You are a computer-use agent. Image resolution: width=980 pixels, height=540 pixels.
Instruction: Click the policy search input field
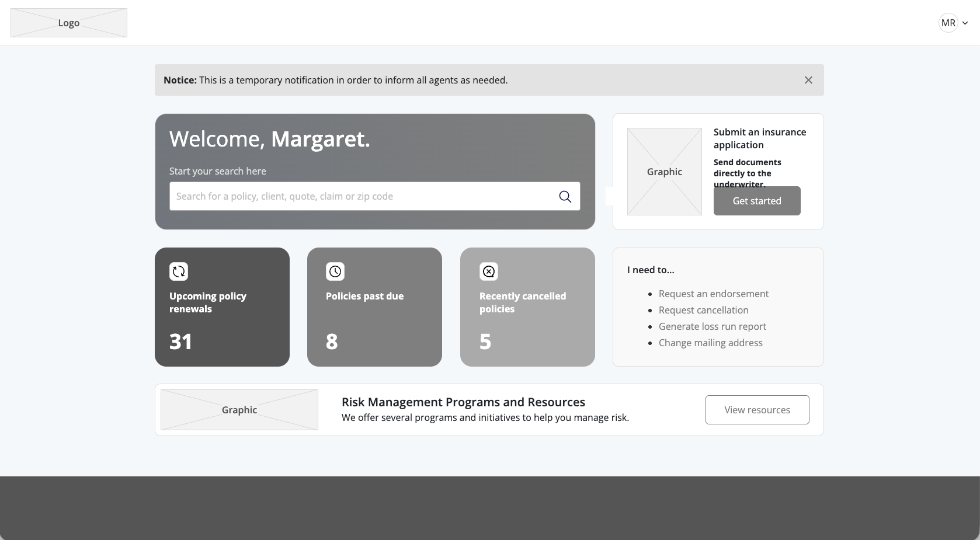(375, 196)
